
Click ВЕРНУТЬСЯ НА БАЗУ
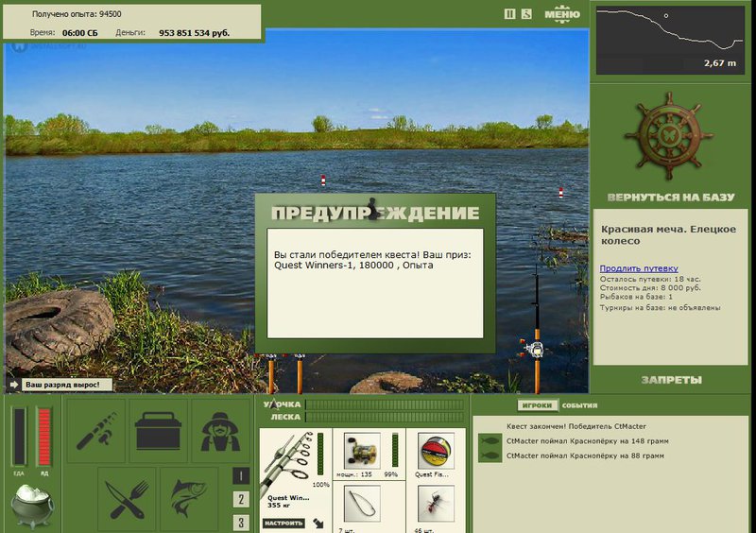click(671, 198)
